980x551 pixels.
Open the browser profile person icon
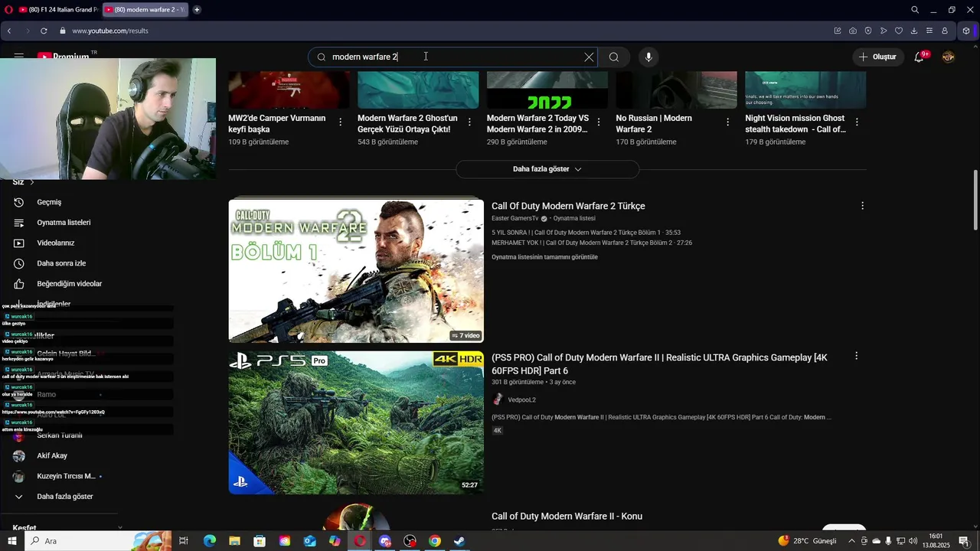click(x=945, y=31)
